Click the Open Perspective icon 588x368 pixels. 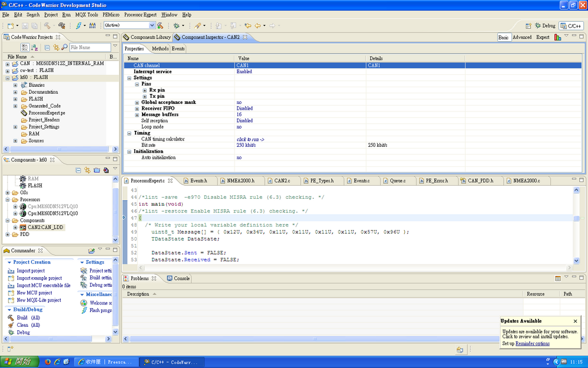(528, 26)
